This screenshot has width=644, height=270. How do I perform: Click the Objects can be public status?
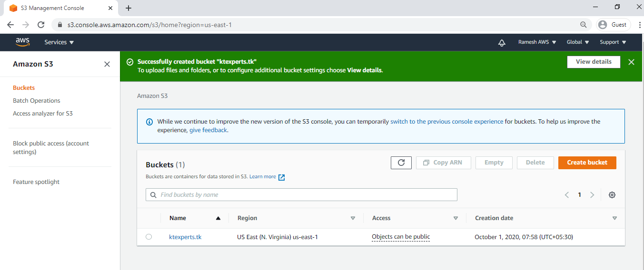coord(401,237)
